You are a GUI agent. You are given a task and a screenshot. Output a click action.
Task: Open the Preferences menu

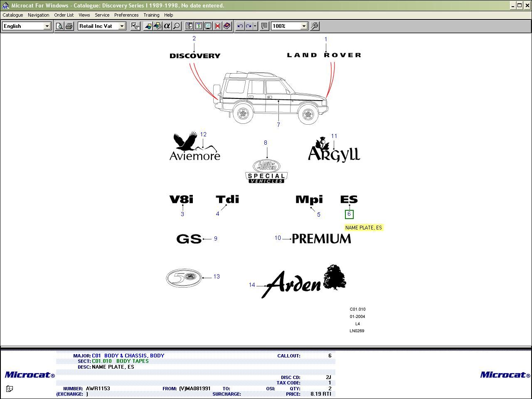click(126, 15)
